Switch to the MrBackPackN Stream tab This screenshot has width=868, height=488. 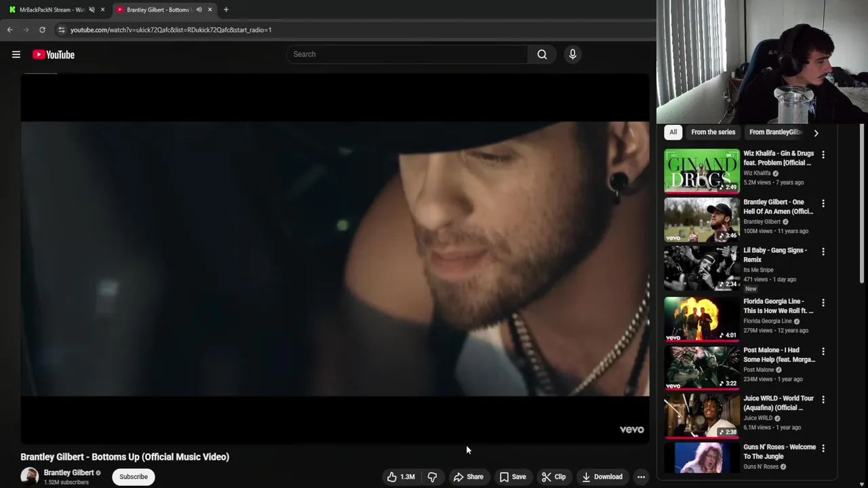[x=52, y=9]
